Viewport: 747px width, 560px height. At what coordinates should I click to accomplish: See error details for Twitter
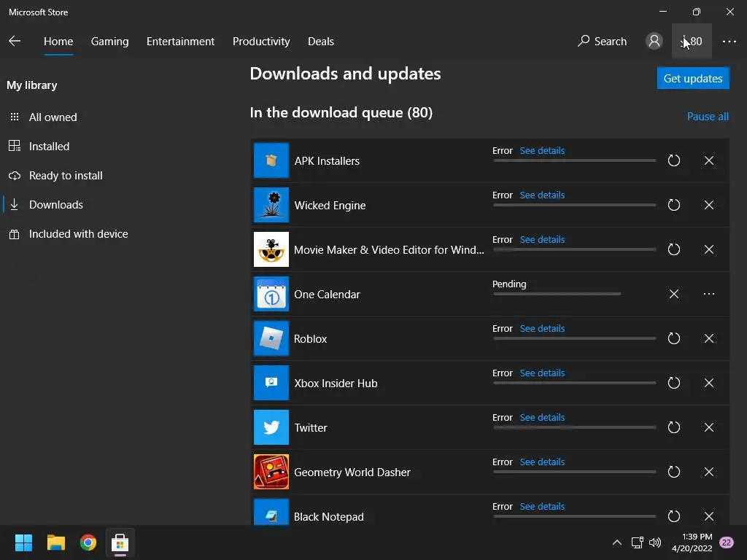pyautogui.click(x=542, y=418)
